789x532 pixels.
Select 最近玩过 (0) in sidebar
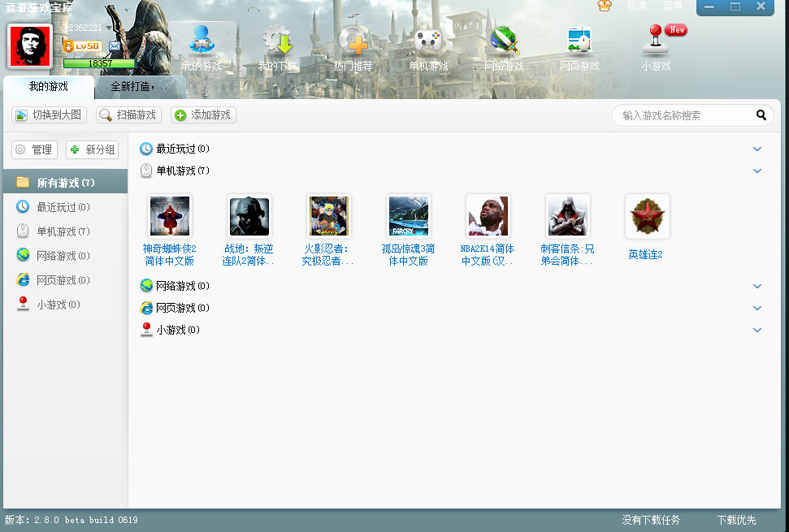66,207
